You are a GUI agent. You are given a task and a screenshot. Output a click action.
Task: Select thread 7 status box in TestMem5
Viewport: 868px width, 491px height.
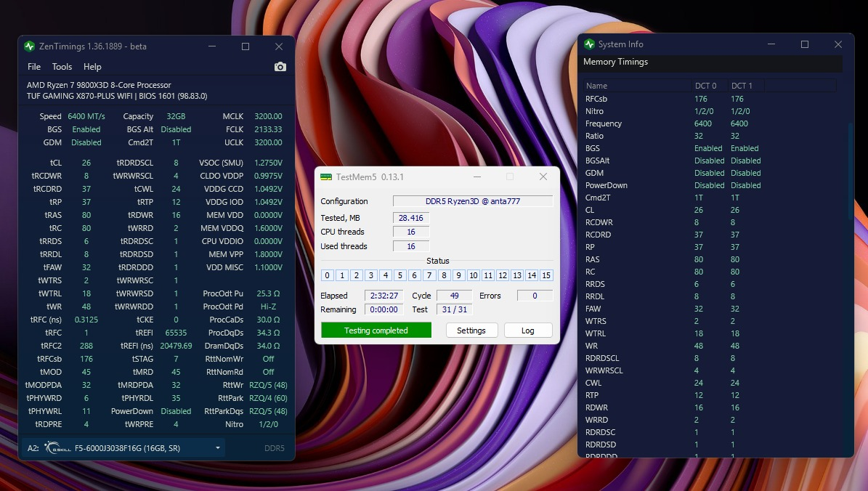(x=429, y=275)
